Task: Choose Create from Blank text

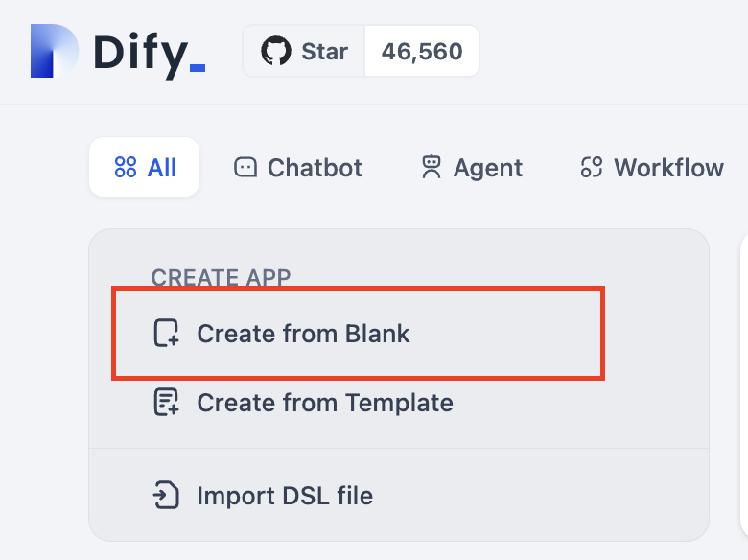Action: click(303, 334)
